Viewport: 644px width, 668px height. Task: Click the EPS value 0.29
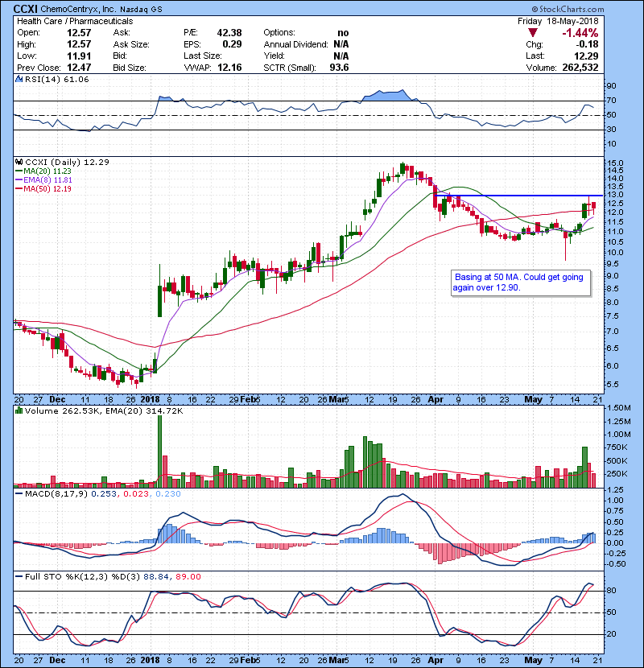(x=233, y=44)
